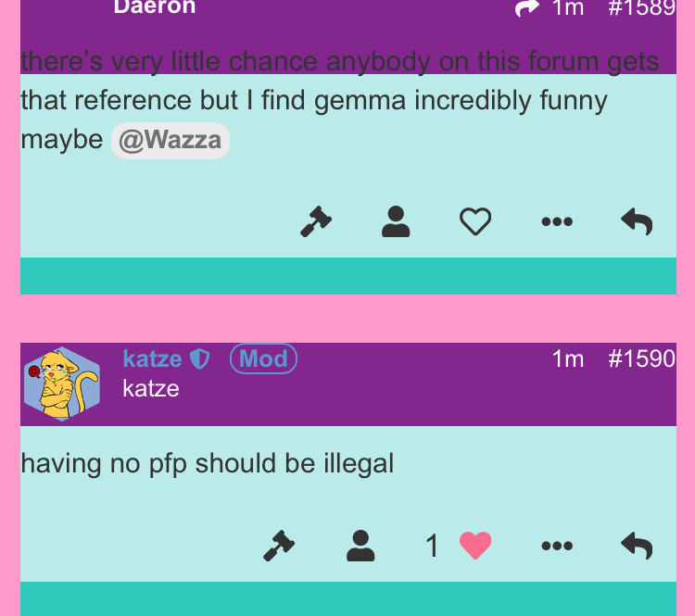Open post number #1590 link
The image size is (695, 616).
[x=642, y=358]
